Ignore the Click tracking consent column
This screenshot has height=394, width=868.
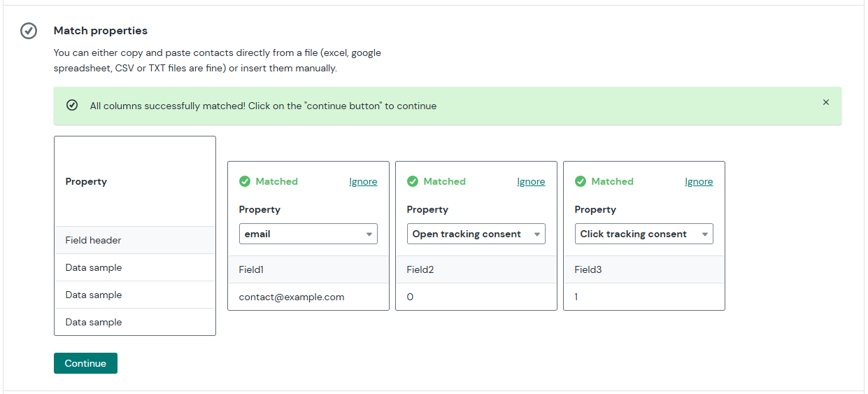(699, 181)
